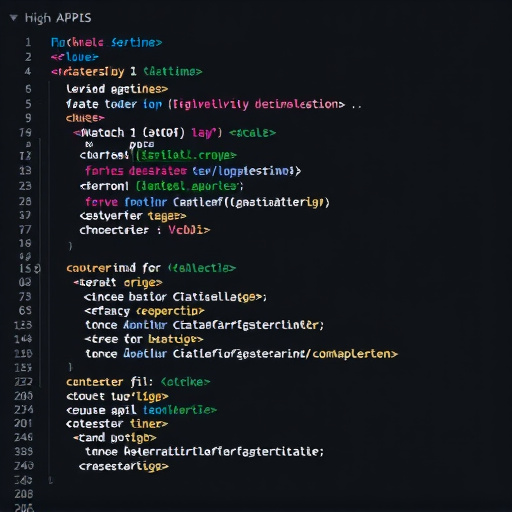Click the red 'VcDDi>' value text
512x512 pixels.
(189, 230)
